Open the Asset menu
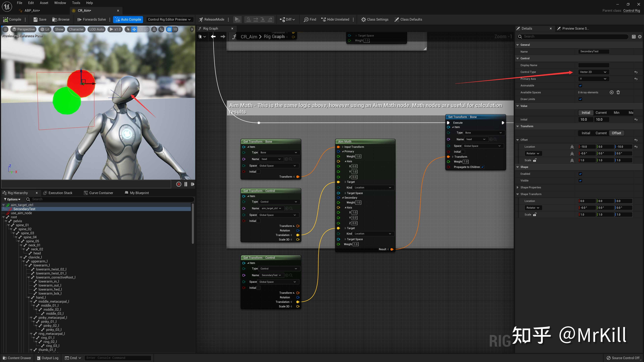644x362 pixels. pos(44,3)
